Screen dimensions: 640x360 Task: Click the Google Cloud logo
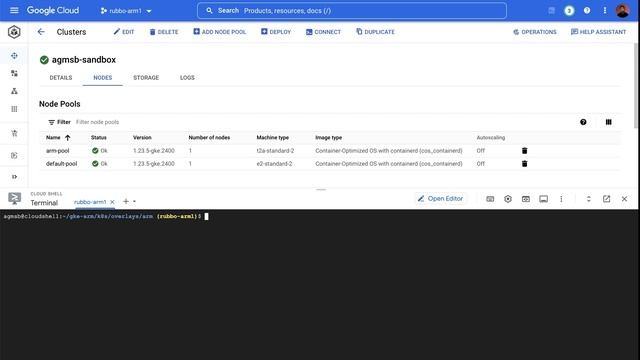click(x=53, y=11)
